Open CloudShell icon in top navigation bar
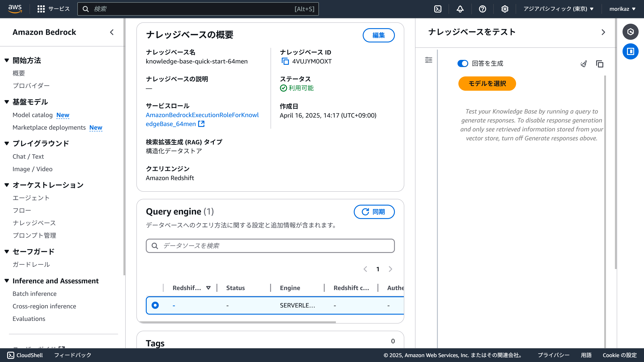The image size is (644, 362). coord(438,9)
